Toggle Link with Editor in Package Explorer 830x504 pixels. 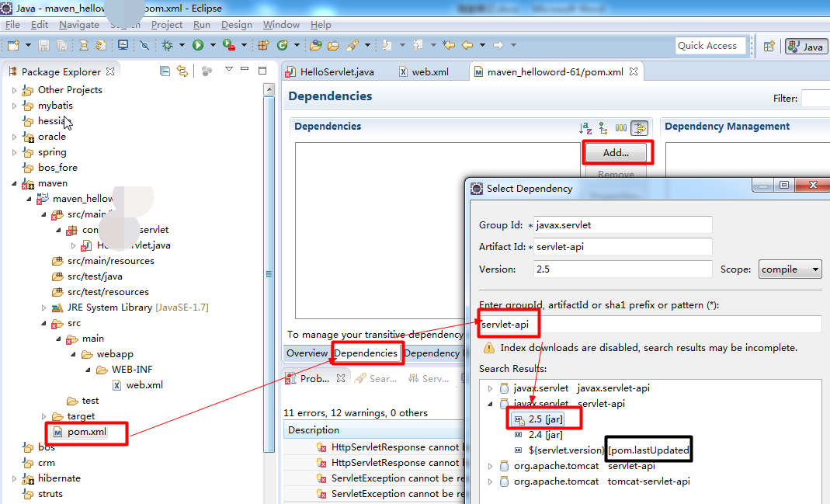pos(182,71)
